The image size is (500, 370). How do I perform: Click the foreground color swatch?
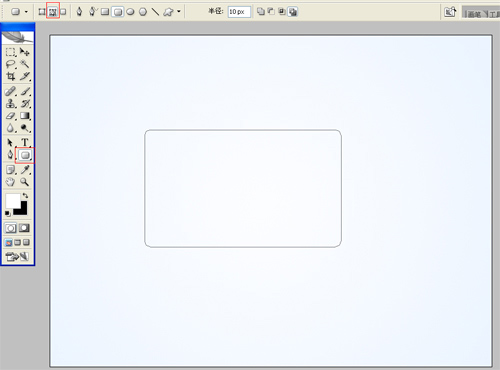tap(13, 201)
